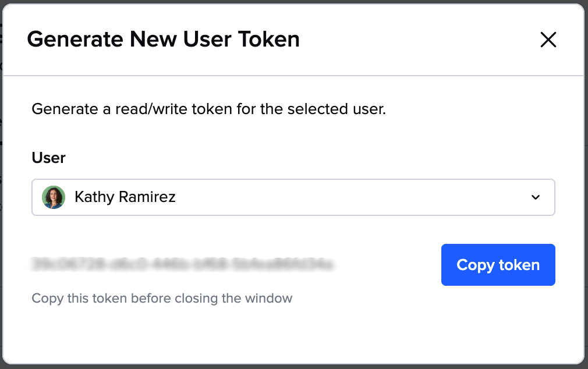Viewport: 588px width, 369px height.
Task: Click the word Token in dialog title
Action: pyautogui.click(x=269, y=39)
